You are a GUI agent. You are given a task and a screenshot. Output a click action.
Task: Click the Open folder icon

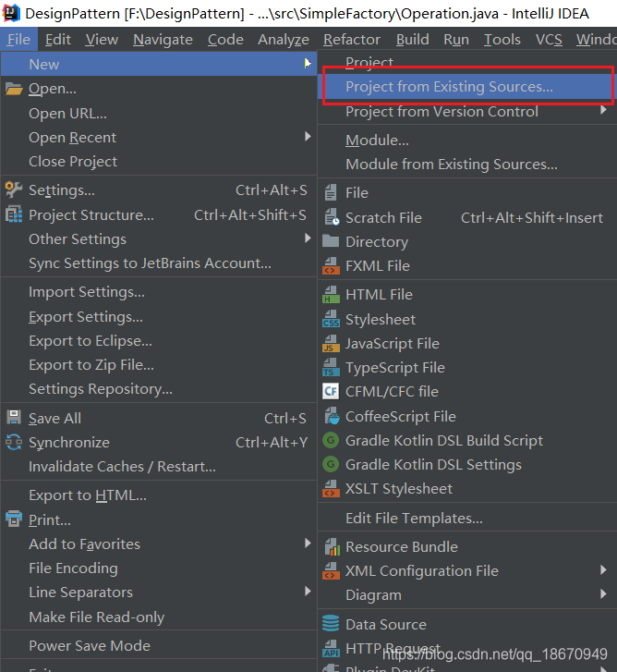(x=14, y=89)
